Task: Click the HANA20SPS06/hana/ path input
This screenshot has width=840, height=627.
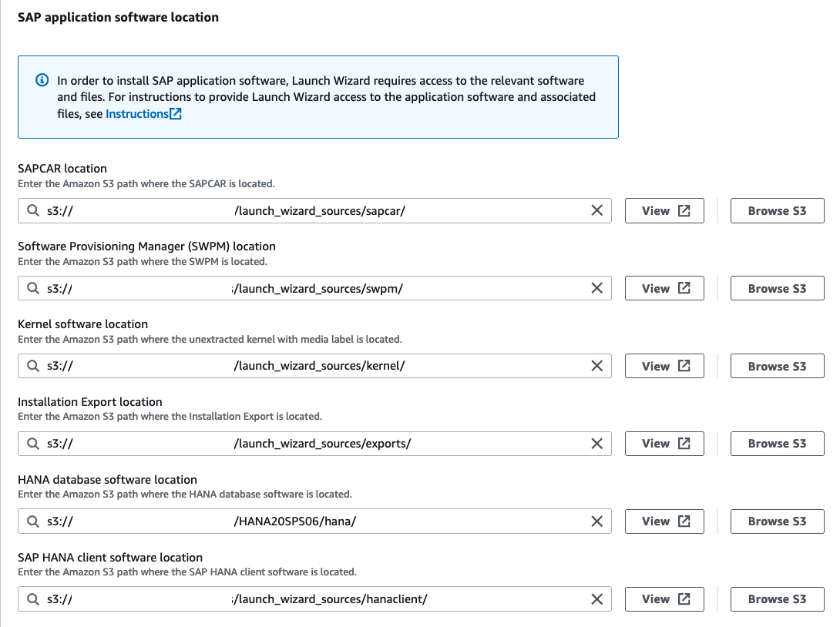Action: [314, 521]
